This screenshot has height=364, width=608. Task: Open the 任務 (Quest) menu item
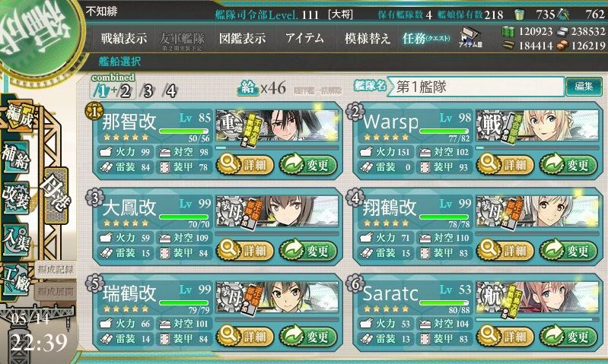[426, 38]
